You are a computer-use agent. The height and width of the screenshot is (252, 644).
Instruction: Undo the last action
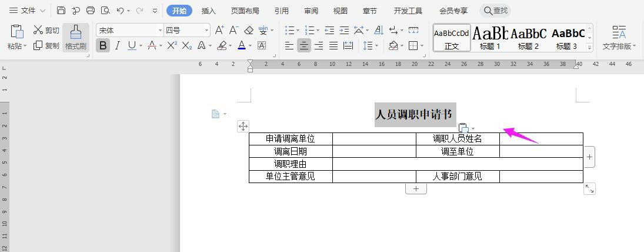[x=121, y=11]
